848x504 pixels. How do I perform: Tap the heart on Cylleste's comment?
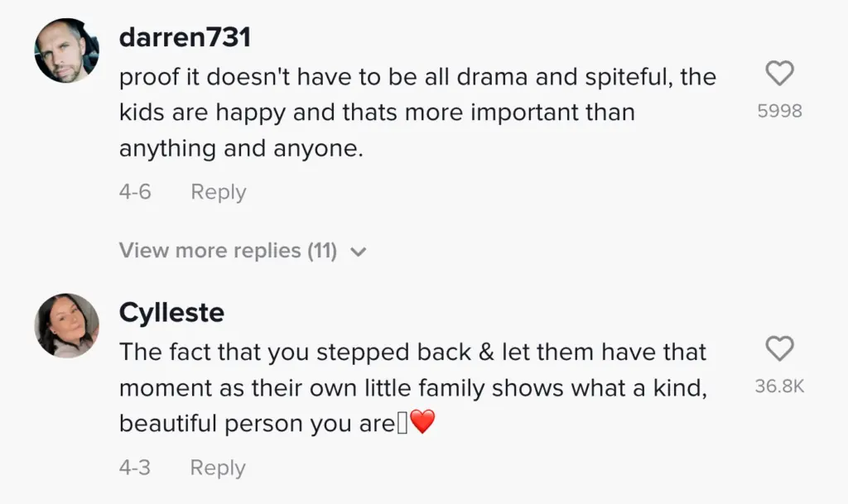tap(779, 349)
